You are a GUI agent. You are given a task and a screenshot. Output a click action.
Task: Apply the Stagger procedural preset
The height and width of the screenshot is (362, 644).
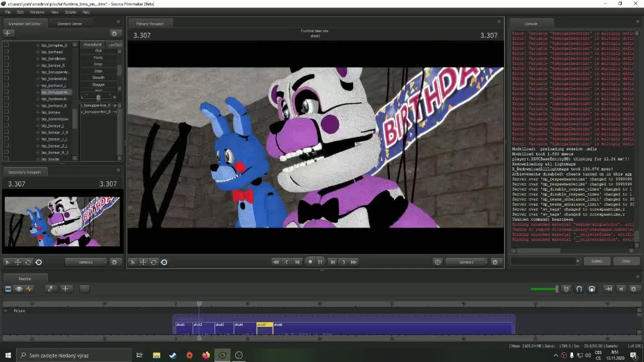[x=98, y=84]
